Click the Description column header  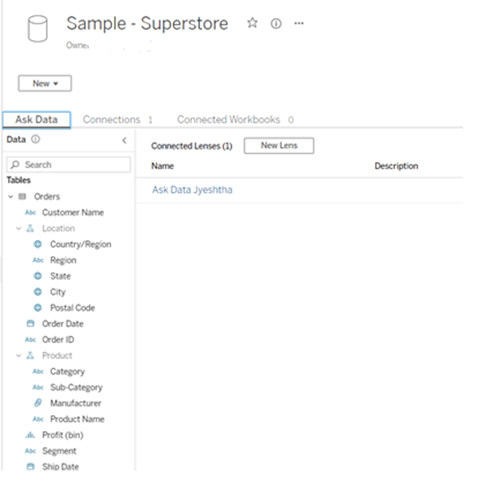click(x=396, y=166)
